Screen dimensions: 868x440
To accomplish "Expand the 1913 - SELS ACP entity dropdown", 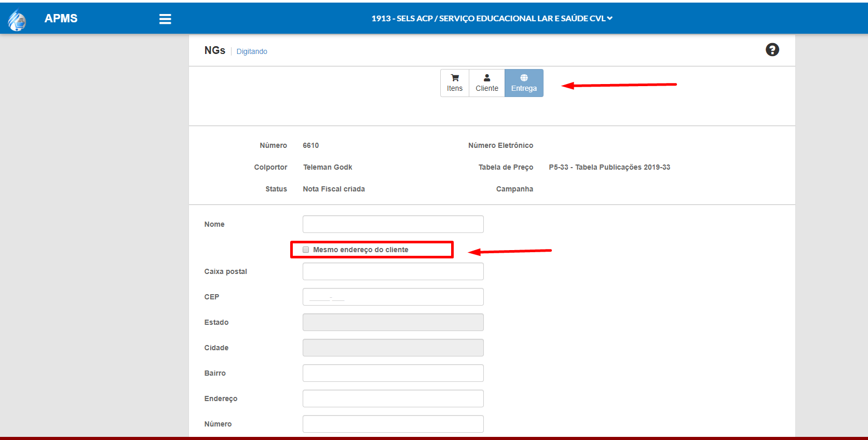I will tap(492, 18).
